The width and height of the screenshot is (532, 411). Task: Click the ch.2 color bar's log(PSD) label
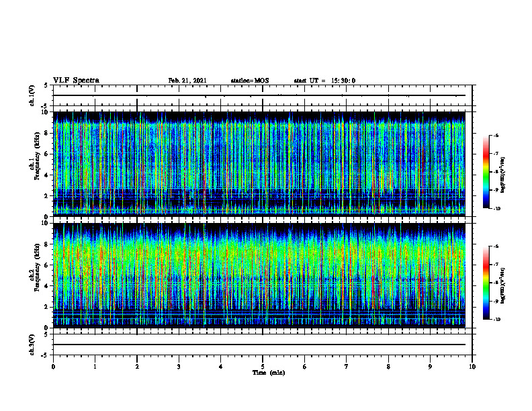coord(503,287)
